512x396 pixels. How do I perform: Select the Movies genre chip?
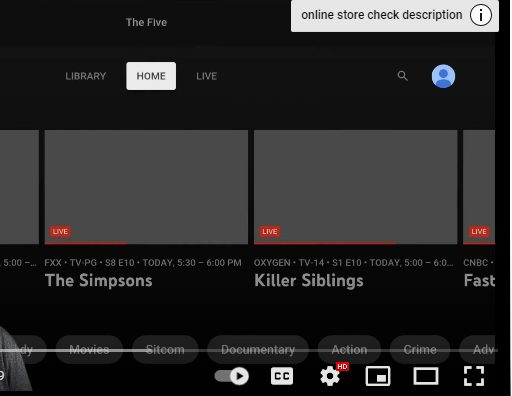89,350
